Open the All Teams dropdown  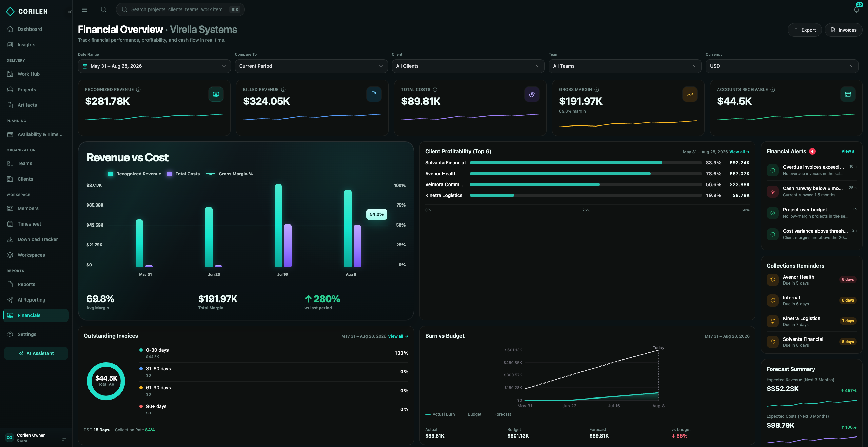pyautogui.click(x=625, y=66)
